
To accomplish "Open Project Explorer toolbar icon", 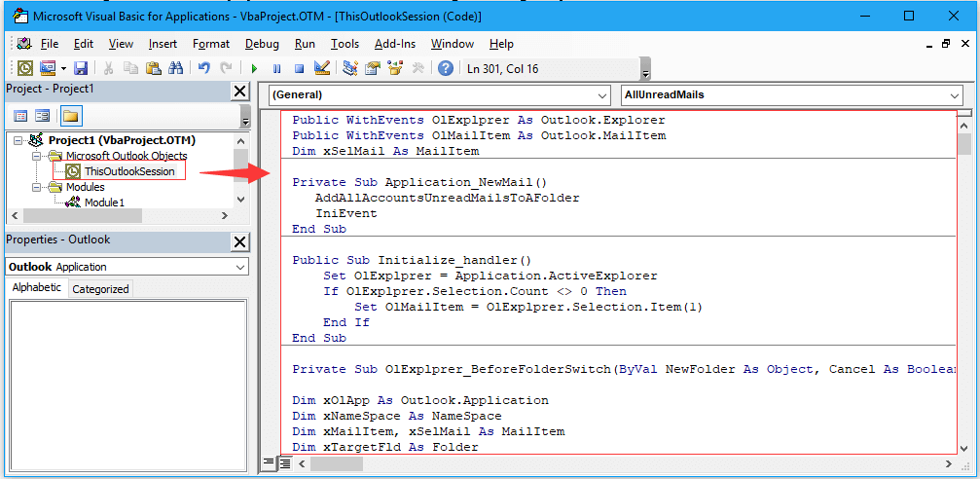I will [350, 68].
